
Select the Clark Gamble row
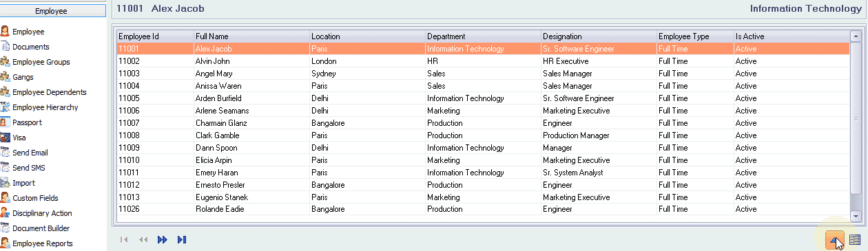pos(484,135)
